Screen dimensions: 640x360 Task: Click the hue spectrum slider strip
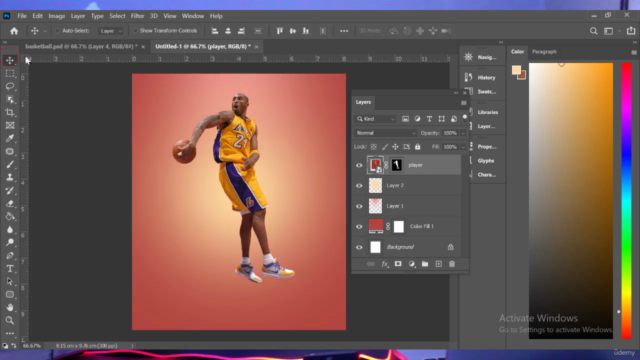pos(627,201)
